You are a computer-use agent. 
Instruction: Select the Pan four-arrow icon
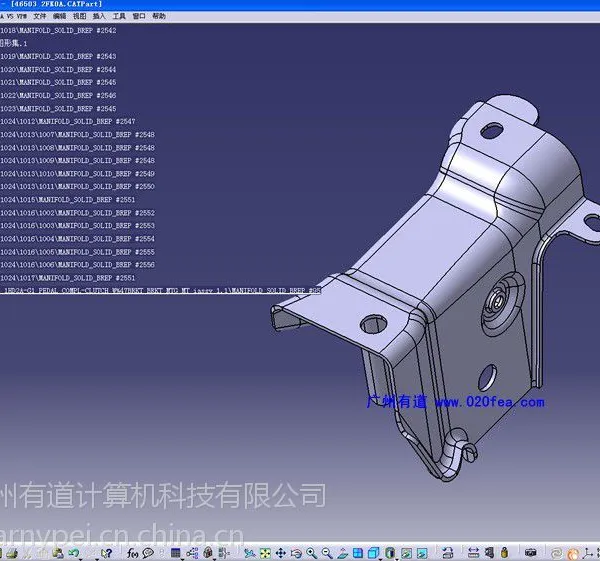(280, 553)
